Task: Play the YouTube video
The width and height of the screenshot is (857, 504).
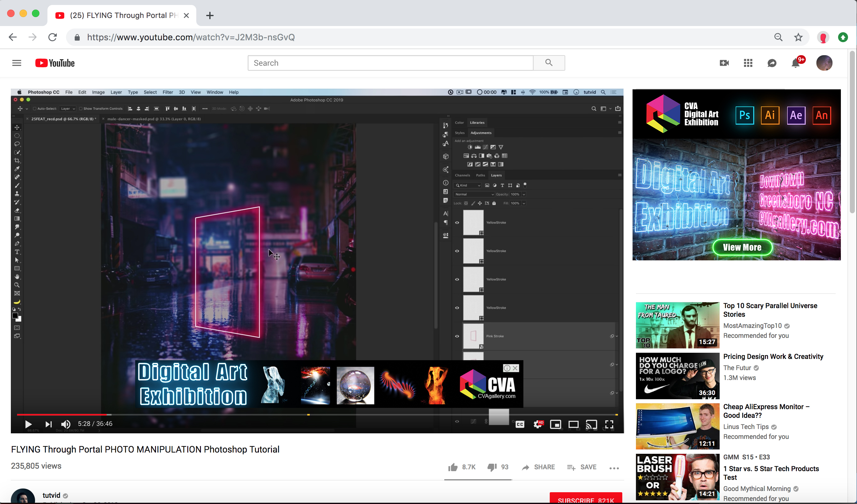Action: click(x=28, y=424)
